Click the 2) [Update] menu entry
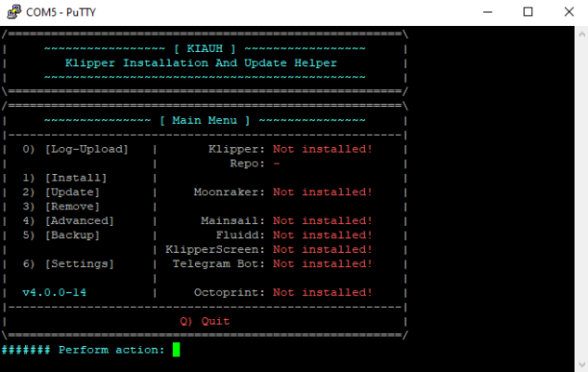The image size is (588, 372). tap(60, 193)
